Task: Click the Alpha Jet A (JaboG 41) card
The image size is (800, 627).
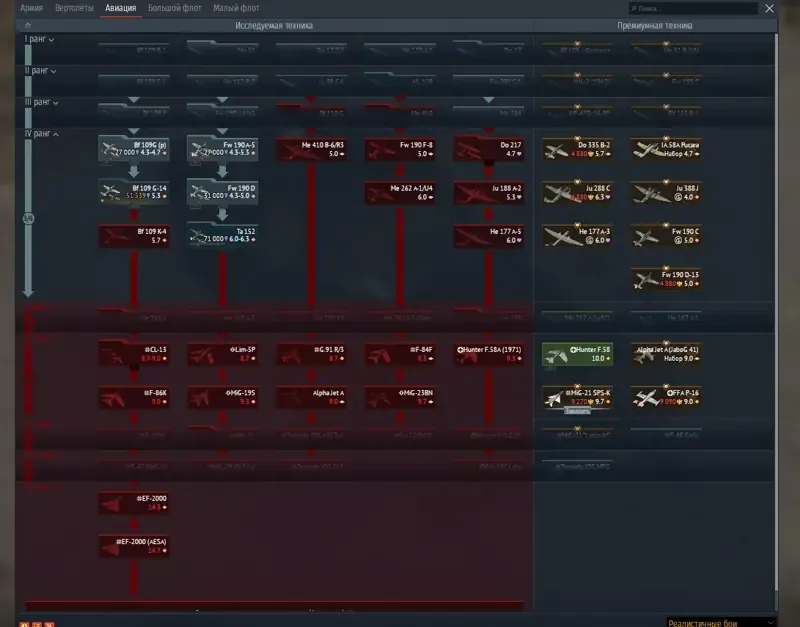Action: (666, 354)
